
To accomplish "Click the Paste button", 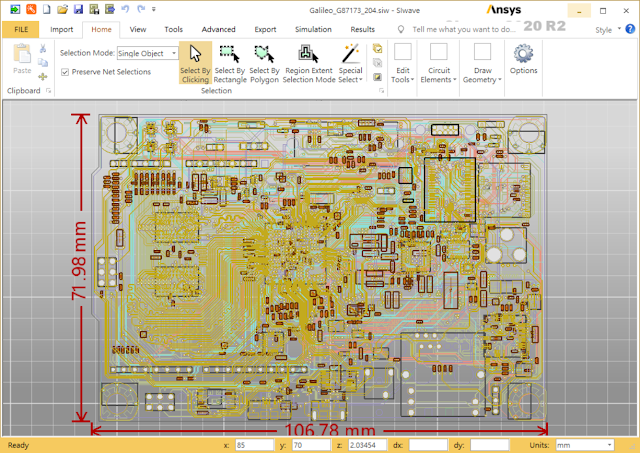I will 22,59.
